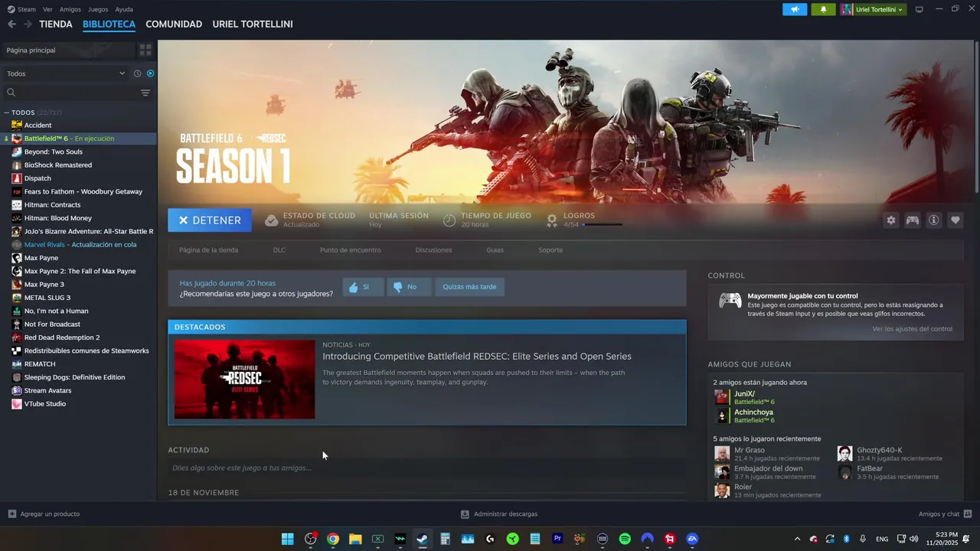Screen dimensions: 980x551
Task: Open Soporte tab
Action: click(x=550, y=250)
